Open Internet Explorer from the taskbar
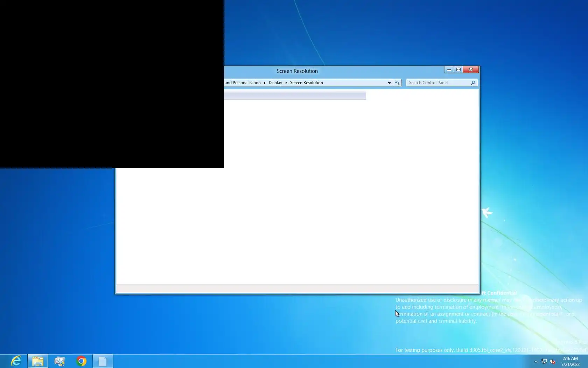The image size is (588, 368). pos(16,361)
